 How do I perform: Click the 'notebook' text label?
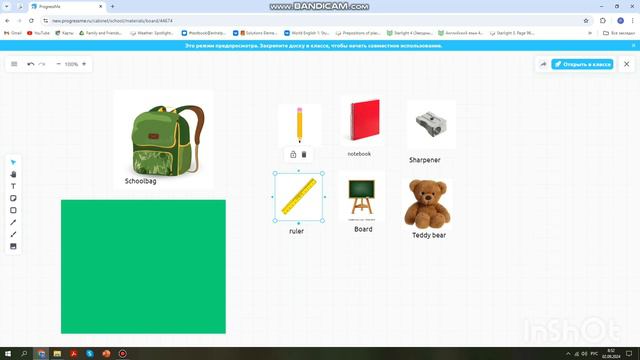pos(359,154)
